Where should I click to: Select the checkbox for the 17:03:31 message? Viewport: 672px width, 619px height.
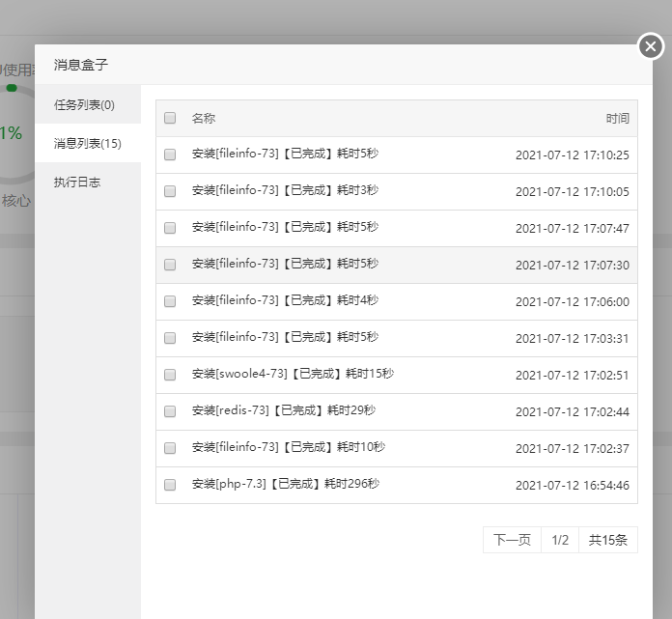[x=170, y=338]
